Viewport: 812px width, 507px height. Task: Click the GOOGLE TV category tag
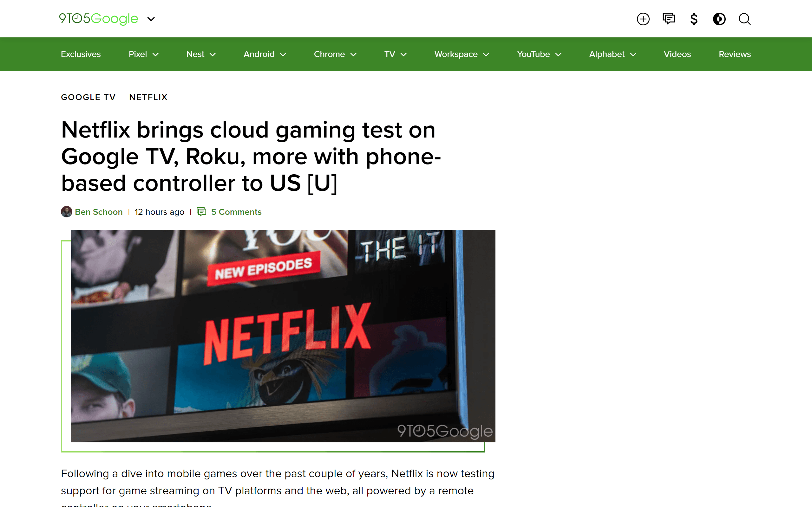pyautogui.click(x=88, y=97)
